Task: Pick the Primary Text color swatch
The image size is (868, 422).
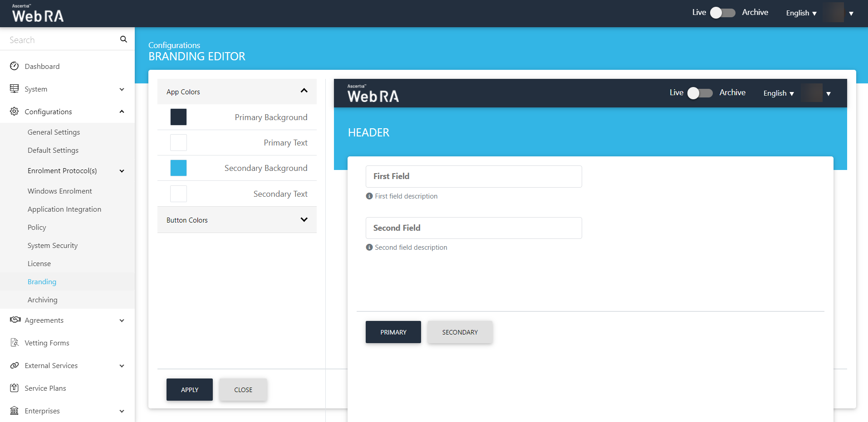Action: 178,142
